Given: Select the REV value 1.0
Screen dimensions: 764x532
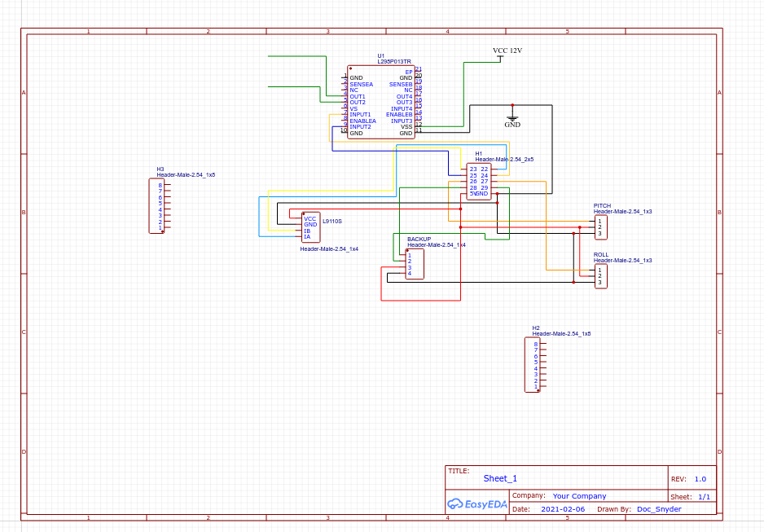Looking at the screenshot, I should [x=700, y=479].
